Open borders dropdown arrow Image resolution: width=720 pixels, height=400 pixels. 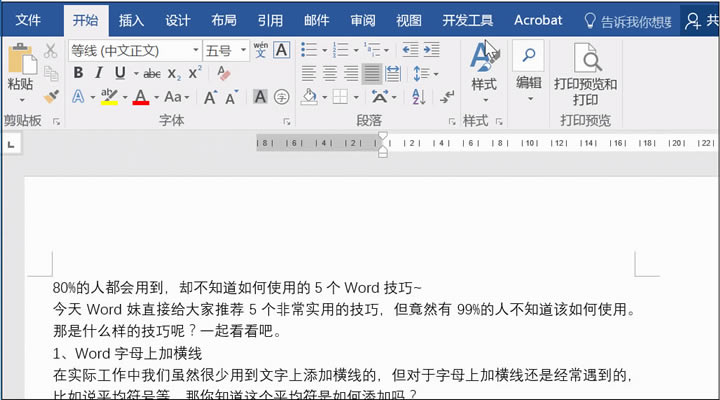(356, 97)
